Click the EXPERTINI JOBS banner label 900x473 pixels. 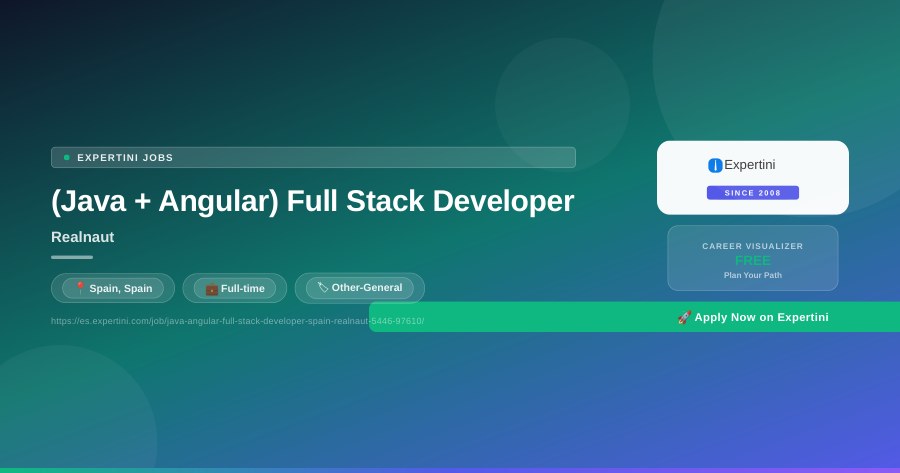[x=125, y=157]
